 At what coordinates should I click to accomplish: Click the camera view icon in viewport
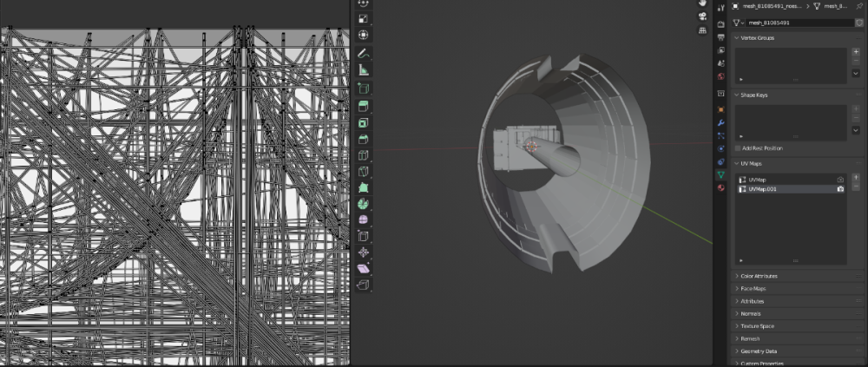click(701, 16)
